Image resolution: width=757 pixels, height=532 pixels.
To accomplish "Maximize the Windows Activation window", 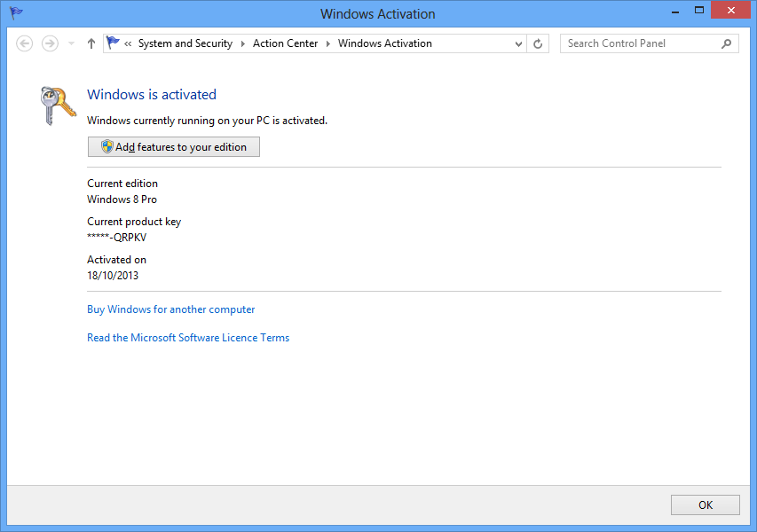I will 699,11.
